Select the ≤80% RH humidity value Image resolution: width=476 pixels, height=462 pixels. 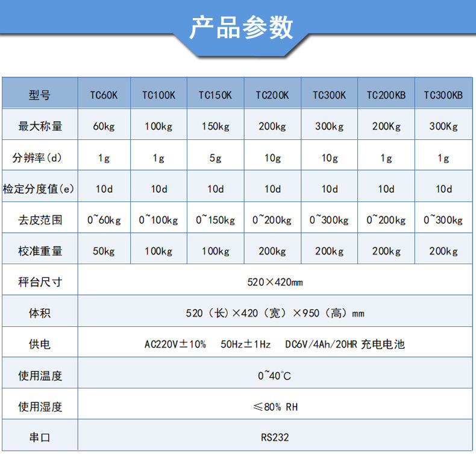(x=275, y=407)
